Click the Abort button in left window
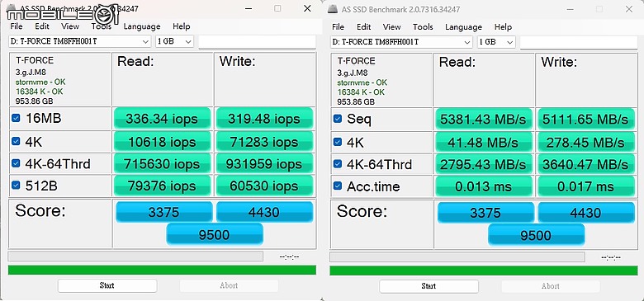This screenshot has height=301, width=644. tap(229, 285)
